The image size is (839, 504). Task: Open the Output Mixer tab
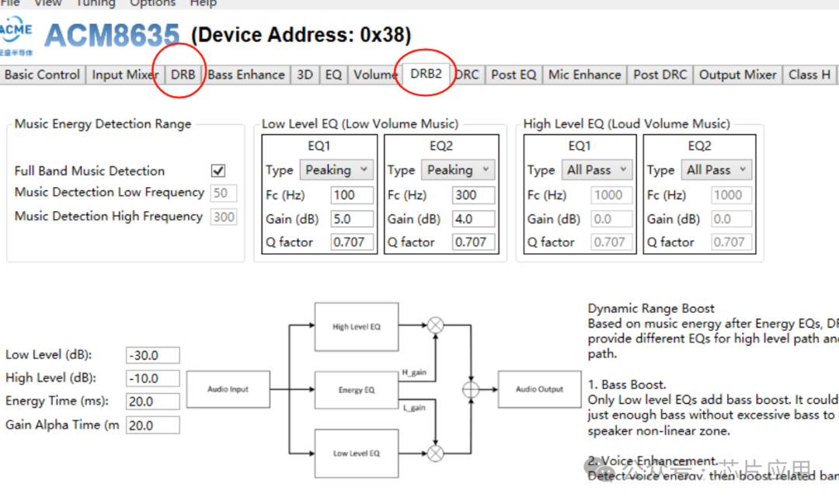(x=737, y=75)
